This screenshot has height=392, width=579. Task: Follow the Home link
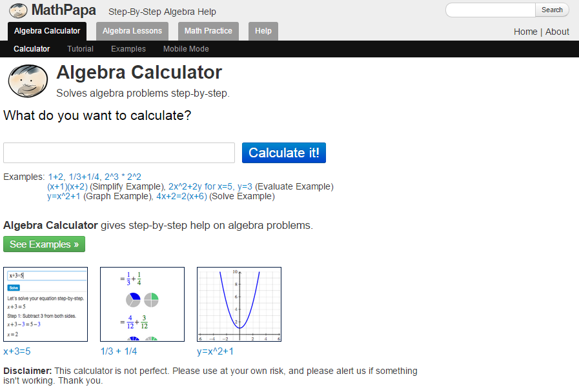coord(525,32)
